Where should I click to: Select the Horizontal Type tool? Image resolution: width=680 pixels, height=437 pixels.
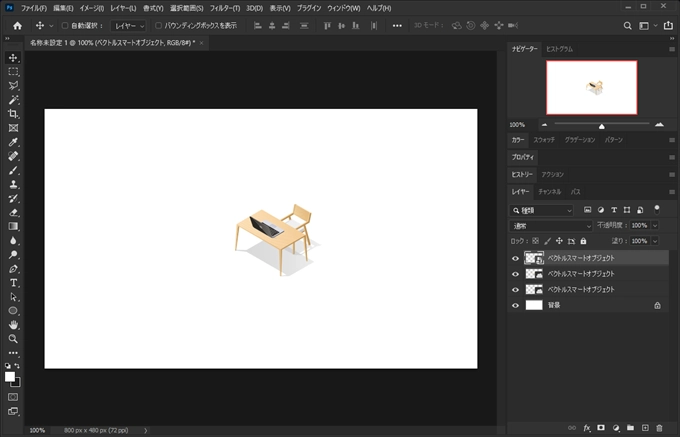13,283
